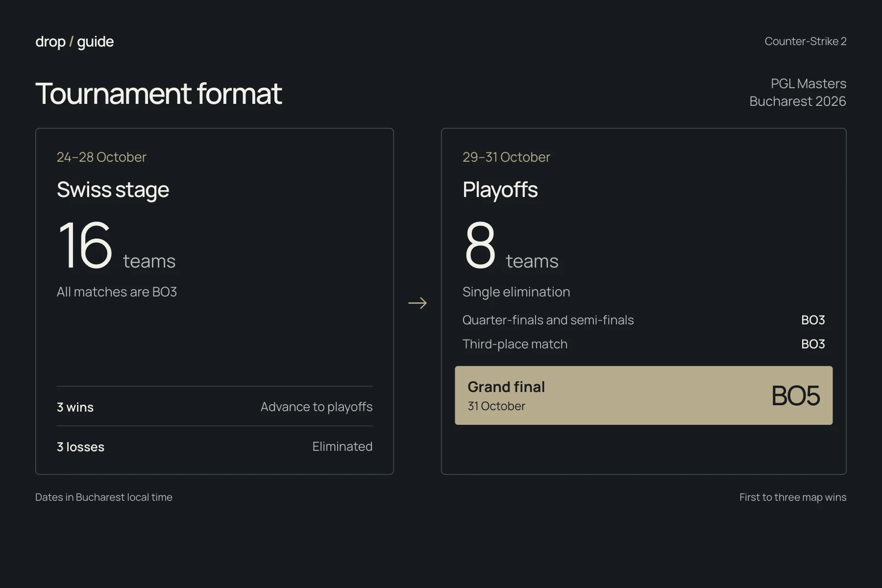Select the 29–31 October date label
The height and width of the screenshot is (588, 882).
(506, 157)
